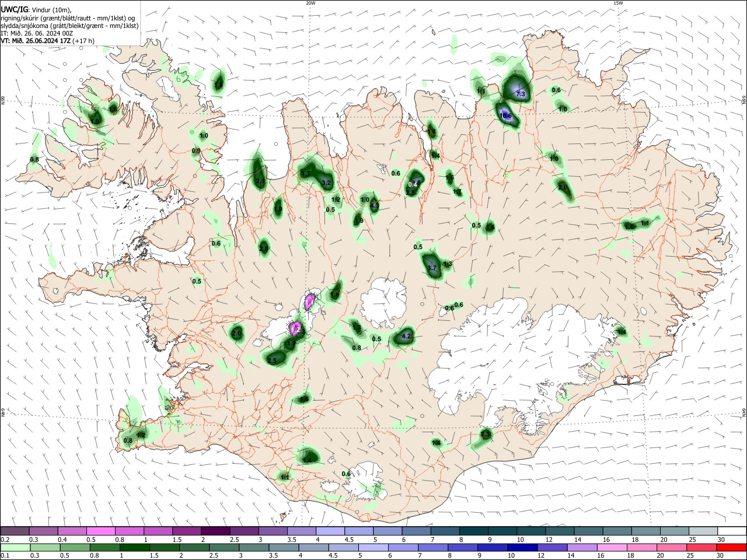Image resolution: width=747 pixels, height=560 pixels.
Task: Pick the darkest green swatch in rain legend
Action: click(134, 547)
